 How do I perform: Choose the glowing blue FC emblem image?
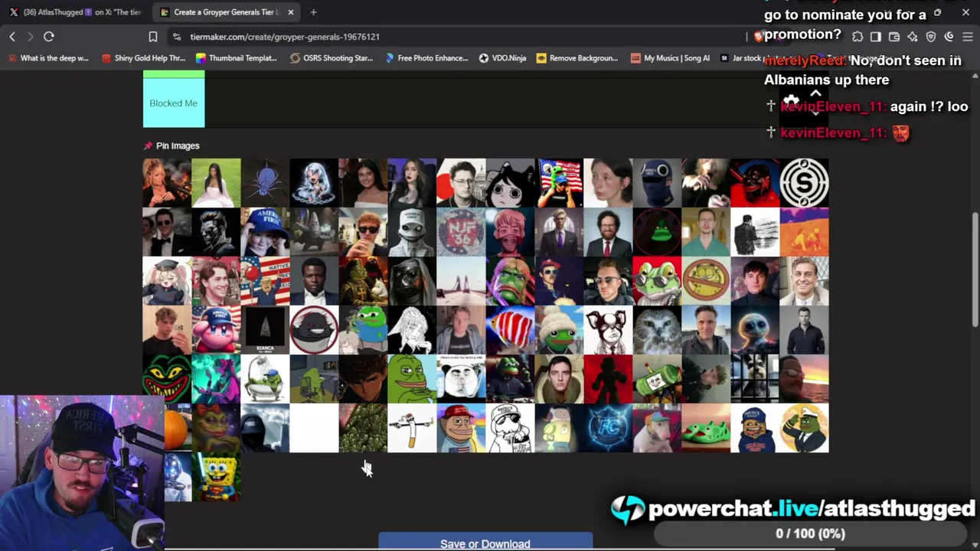tap(608, 428)
